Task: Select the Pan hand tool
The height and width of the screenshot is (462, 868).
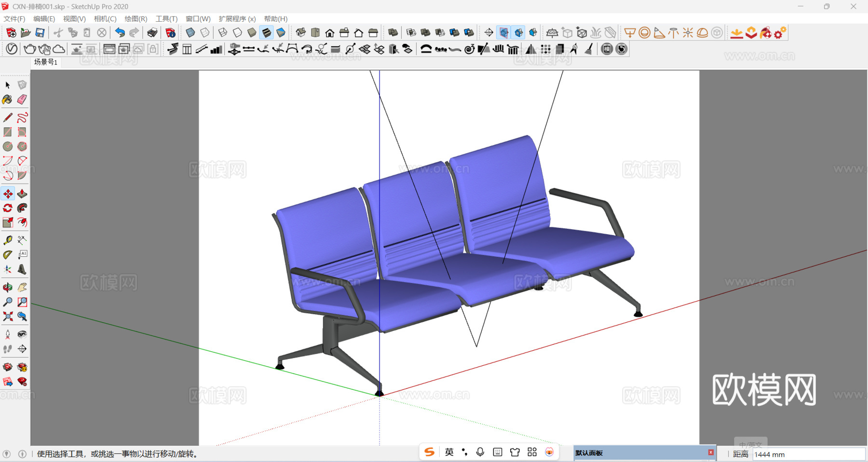Action: click(x=22, y=288)
